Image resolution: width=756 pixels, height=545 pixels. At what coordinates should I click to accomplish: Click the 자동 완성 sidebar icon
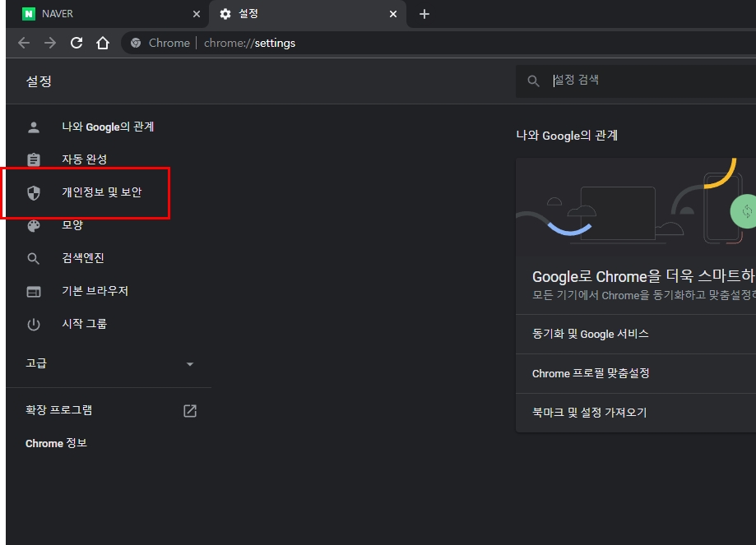click(34, 159)
